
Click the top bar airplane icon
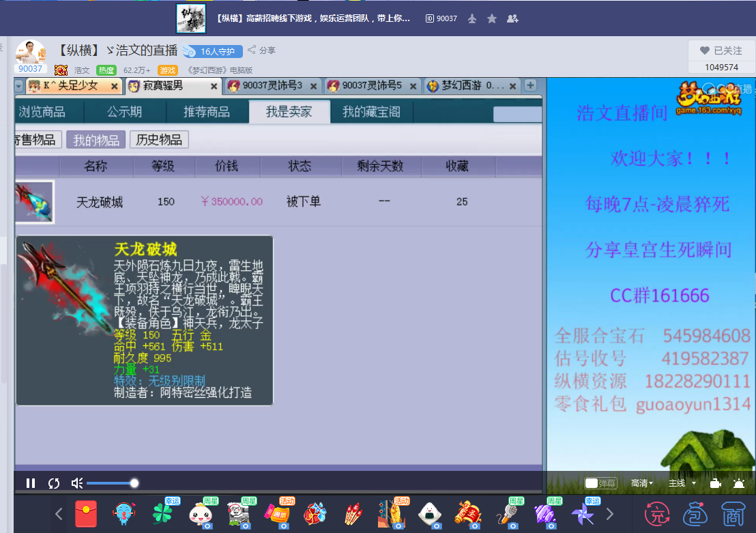click(472, 18)
